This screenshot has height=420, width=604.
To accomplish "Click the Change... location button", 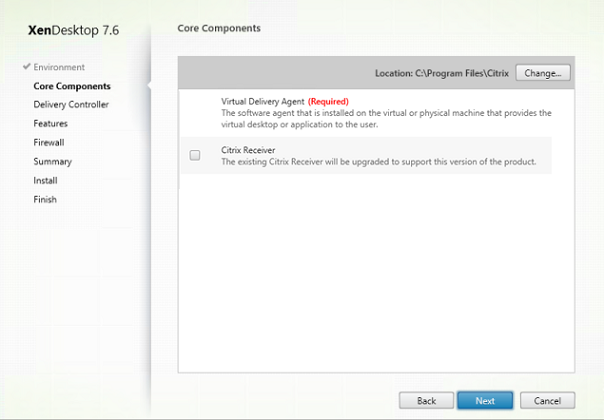I will pyautogui.click(x=543, y=73).
